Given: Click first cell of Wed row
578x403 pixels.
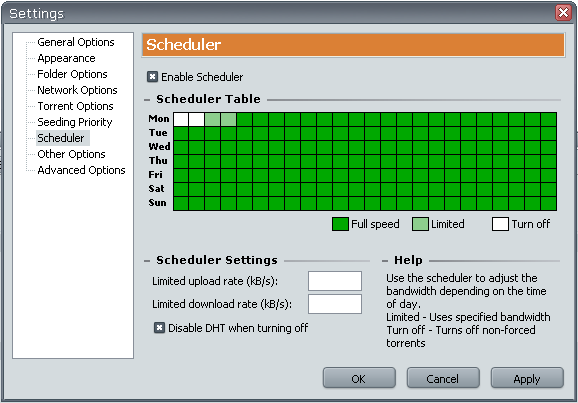Looking at the screenshot, I should (x=181, y=147).
